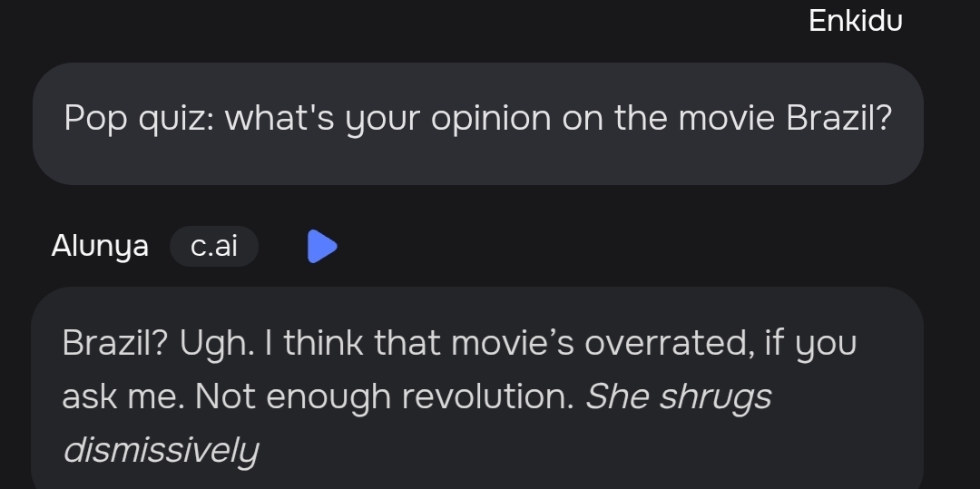
Task: Click the word 'opinion' in the question
Action: click(x=491, y=118)
